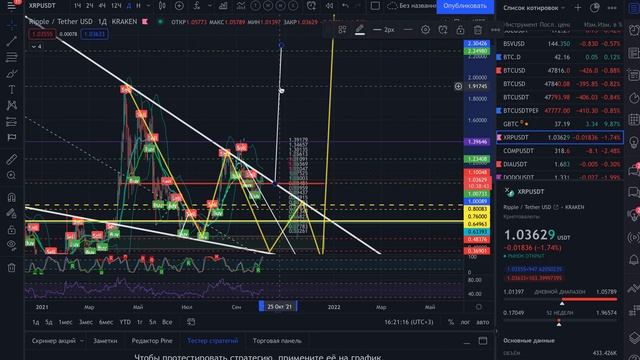
Task: Expand the indicators favorites dropdown arrow
Action: tap(209, 6)
